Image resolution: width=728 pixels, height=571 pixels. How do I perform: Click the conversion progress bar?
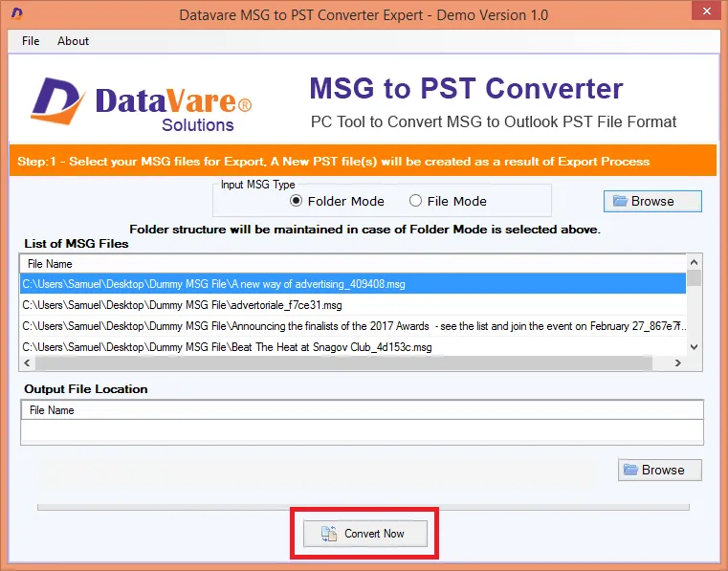pos(364,507)
